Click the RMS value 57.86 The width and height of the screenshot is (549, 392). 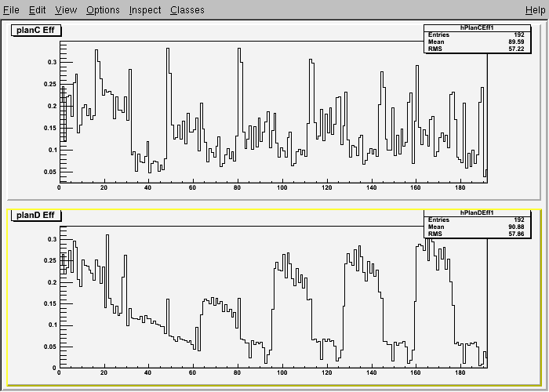tap(516, 234)
